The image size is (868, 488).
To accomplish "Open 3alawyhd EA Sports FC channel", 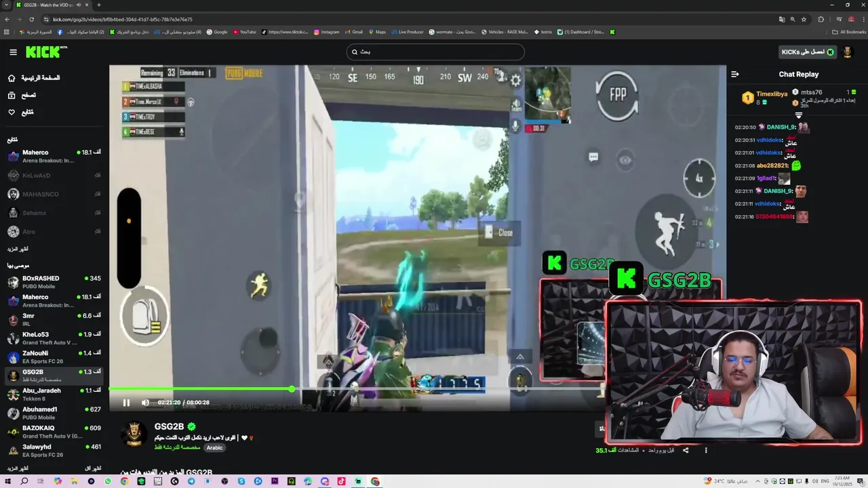I will (54, 451).
